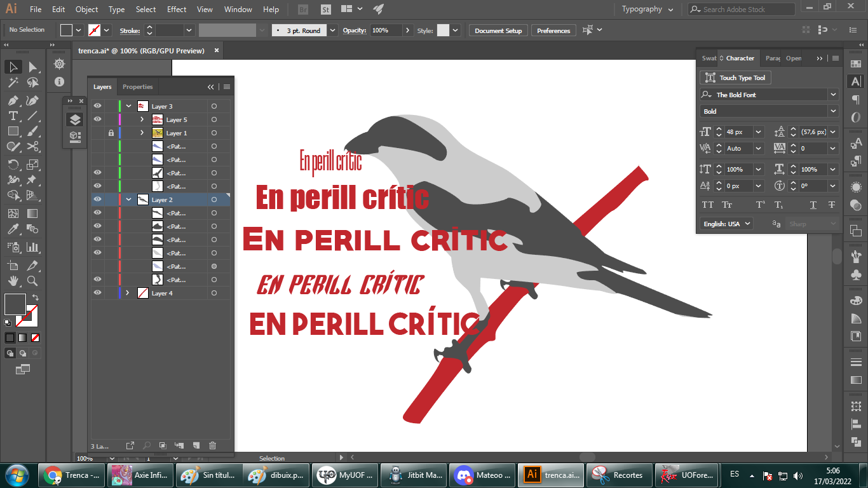The height and width of the screenshot is (488, 868).
Task: Open Discord from Windows taskbar
Action: coord(482,475)
